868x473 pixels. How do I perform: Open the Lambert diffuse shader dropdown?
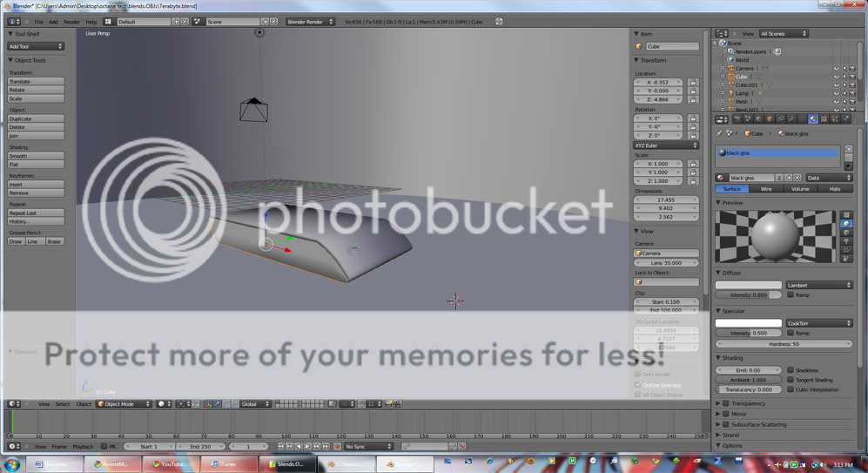pyautogui.click(x=818, y=285)
